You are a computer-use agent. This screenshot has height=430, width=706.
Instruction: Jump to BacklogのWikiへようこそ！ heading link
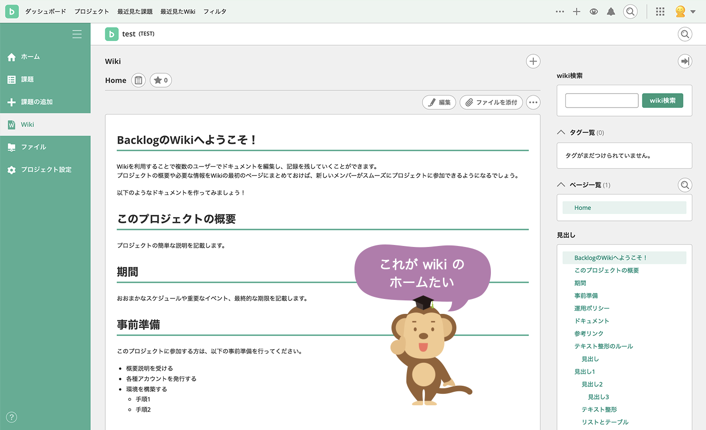(611, 258)
